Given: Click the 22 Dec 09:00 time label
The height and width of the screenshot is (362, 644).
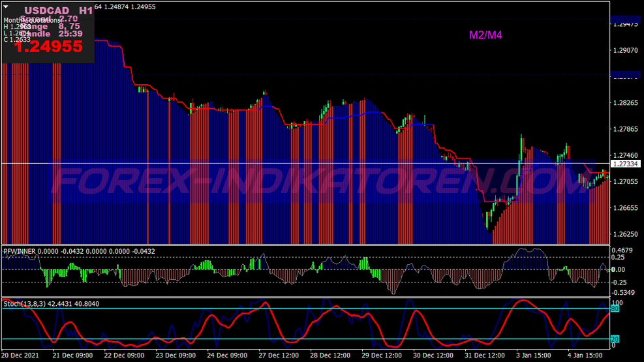Looking at the screenshot, I should pyautogui.click(x=124, y=355).
